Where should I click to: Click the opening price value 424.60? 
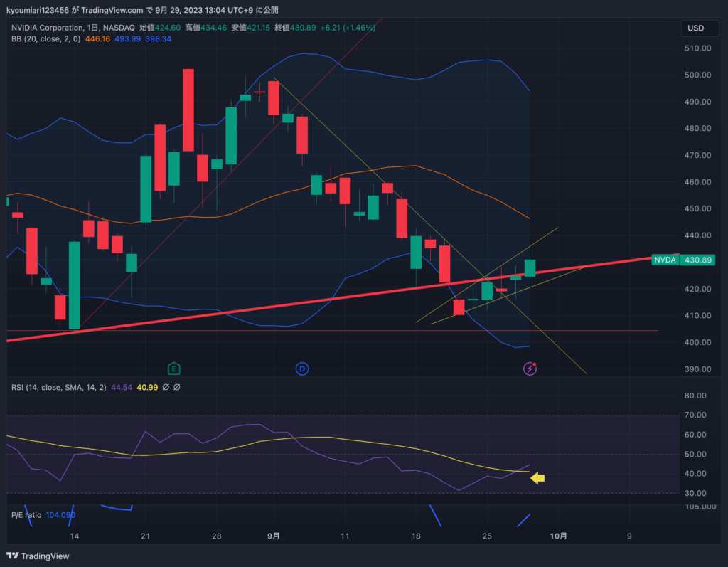[x=167, y=28]
